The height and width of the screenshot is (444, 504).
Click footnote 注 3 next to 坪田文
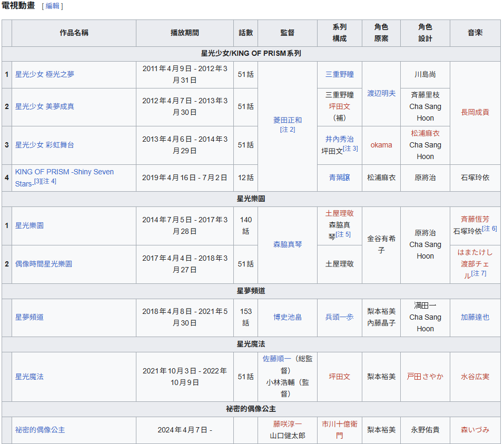350,149
